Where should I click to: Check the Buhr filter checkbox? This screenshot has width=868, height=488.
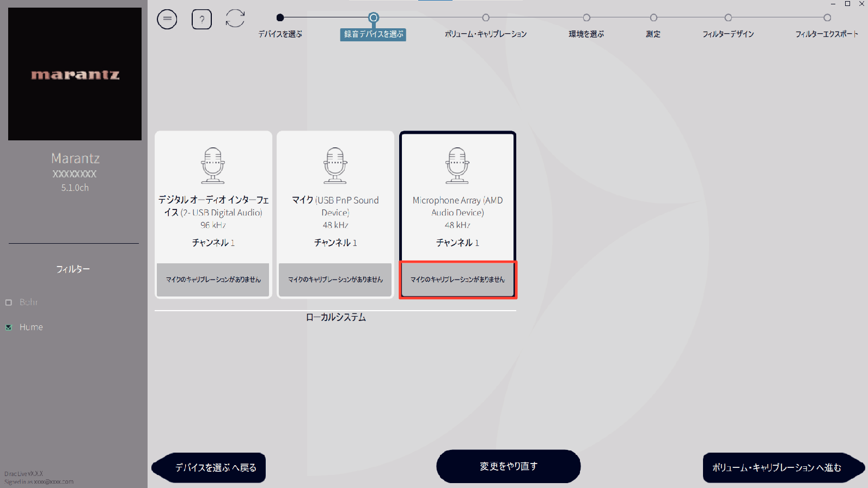pyautogui.click(x=9, y=302)
